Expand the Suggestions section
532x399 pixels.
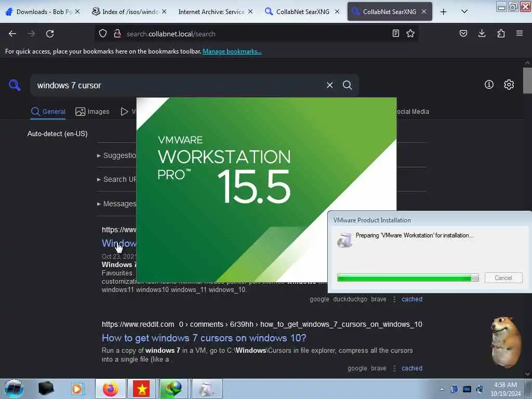coord(116,155)
